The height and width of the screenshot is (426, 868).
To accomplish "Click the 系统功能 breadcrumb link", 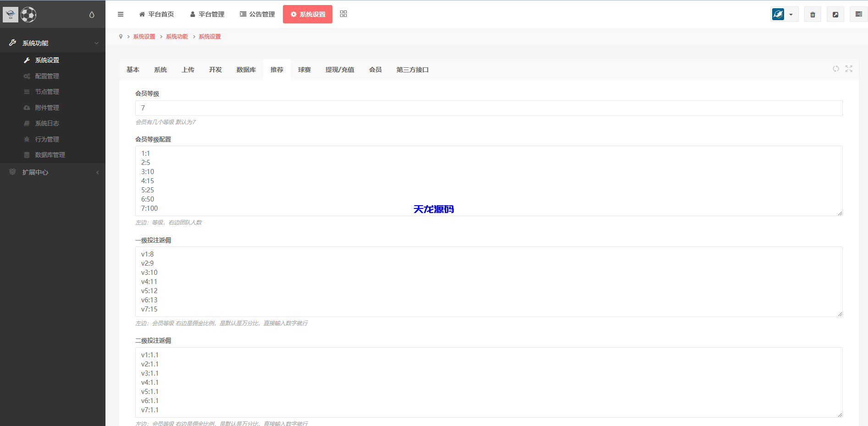I will [x=177, y=36].
